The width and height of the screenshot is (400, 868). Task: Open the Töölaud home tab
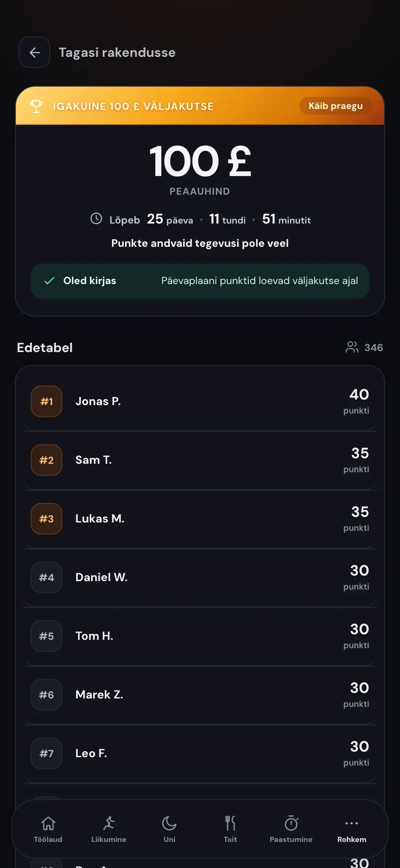(48, 829)
